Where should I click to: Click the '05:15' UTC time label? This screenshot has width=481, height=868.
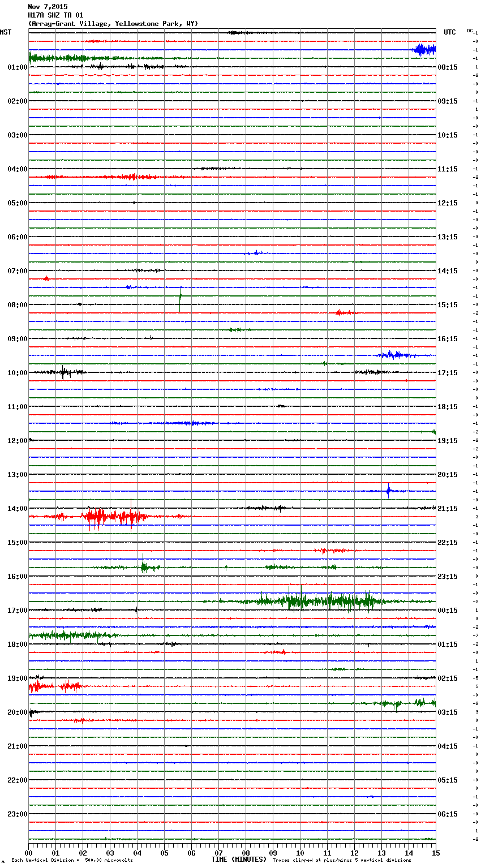point(448,780)
